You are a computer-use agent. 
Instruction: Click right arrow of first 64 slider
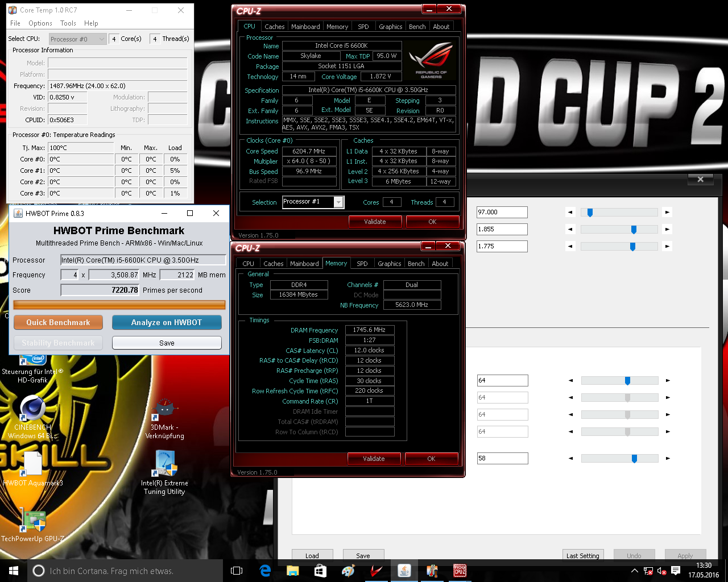(x=668, y=380)
